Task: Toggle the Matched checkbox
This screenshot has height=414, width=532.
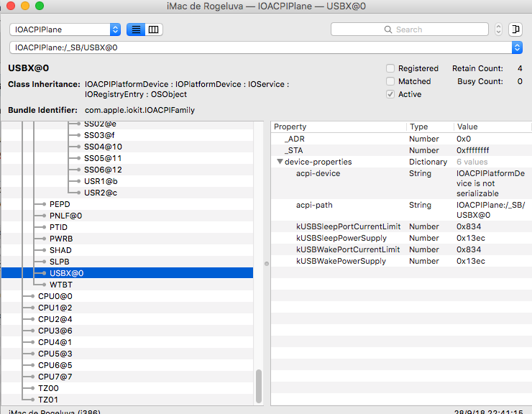Action: click(390, 81)
